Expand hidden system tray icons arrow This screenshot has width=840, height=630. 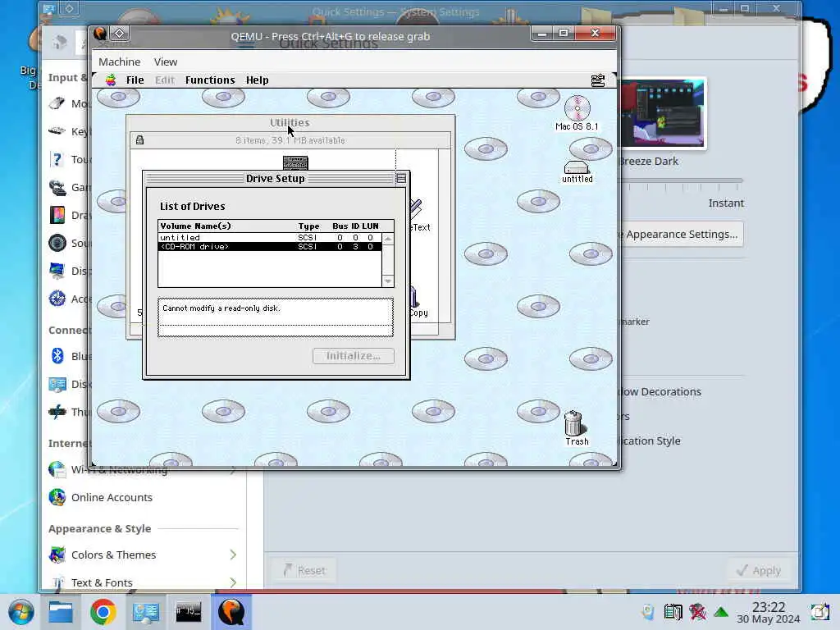721,612
